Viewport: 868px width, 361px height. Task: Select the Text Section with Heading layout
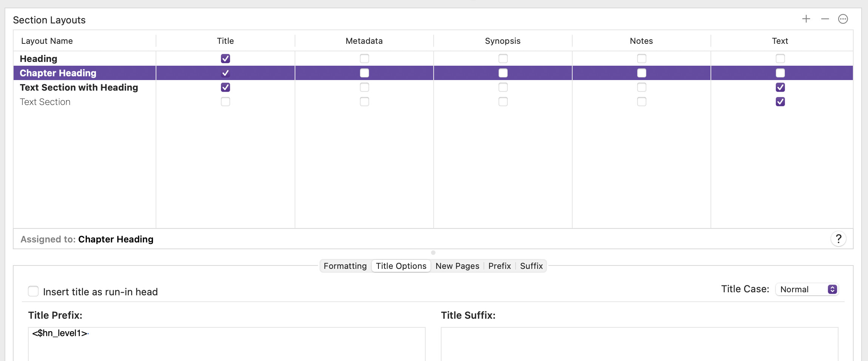79,88
